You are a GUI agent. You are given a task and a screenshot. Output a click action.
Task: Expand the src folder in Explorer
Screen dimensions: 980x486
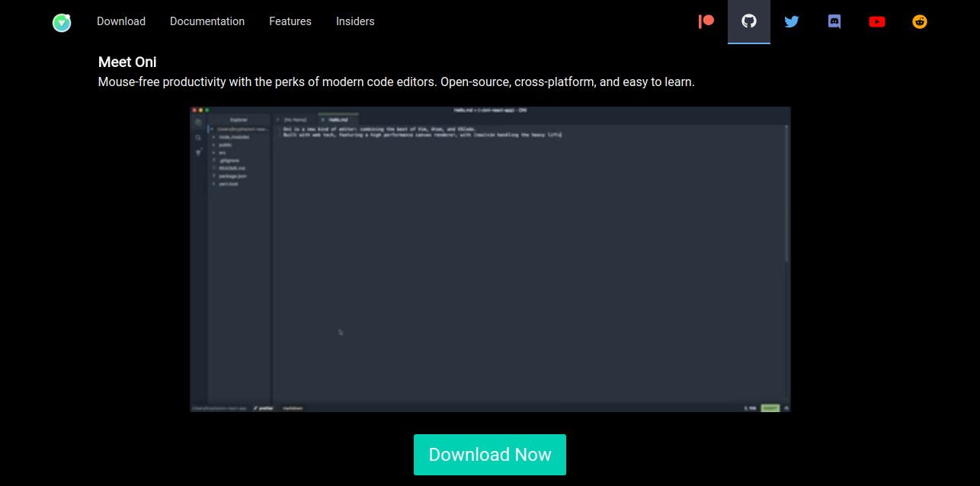pos(222,152)
